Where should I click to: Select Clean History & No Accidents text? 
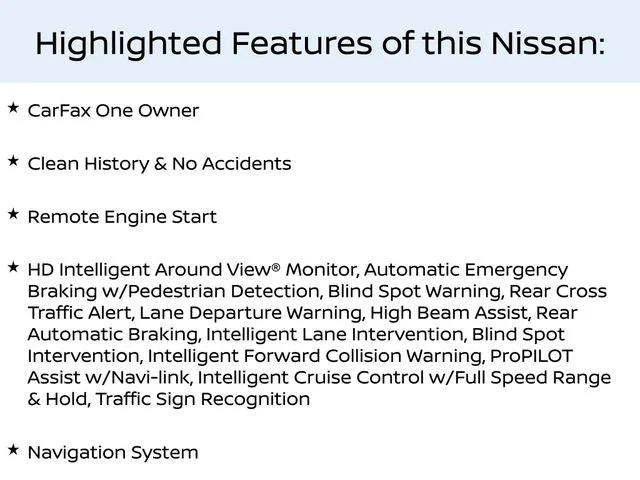point(159,164)
